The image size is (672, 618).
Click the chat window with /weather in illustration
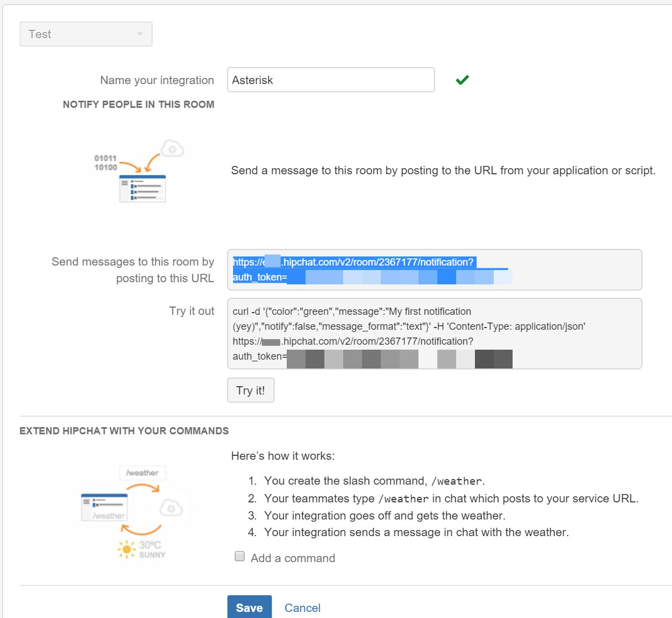[x=105, y=507]
